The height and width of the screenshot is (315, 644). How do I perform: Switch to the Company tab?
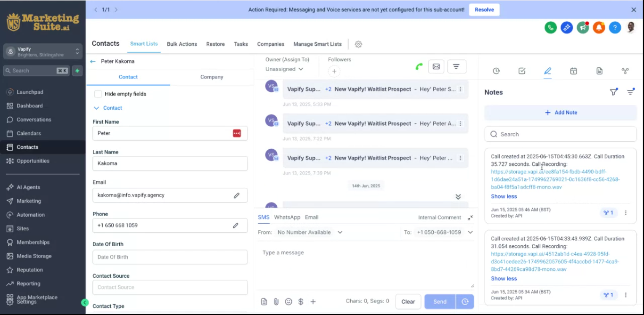pos(211,77)
